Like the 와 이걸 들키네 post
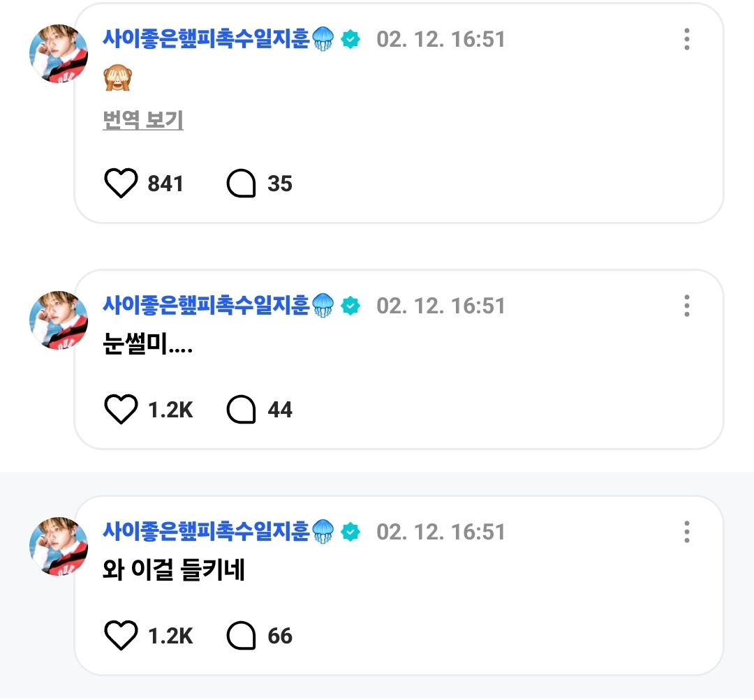 coord(121,636)
